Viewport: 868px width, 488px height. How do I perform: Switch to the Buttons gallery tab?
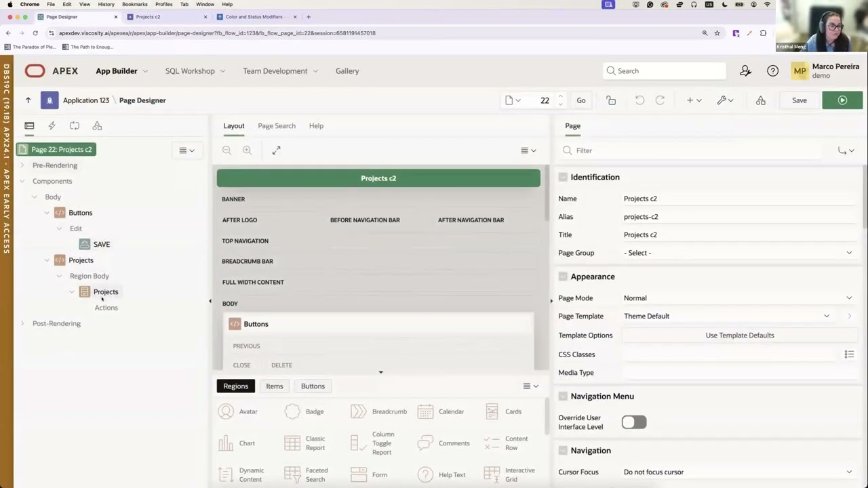click(313, 386)
